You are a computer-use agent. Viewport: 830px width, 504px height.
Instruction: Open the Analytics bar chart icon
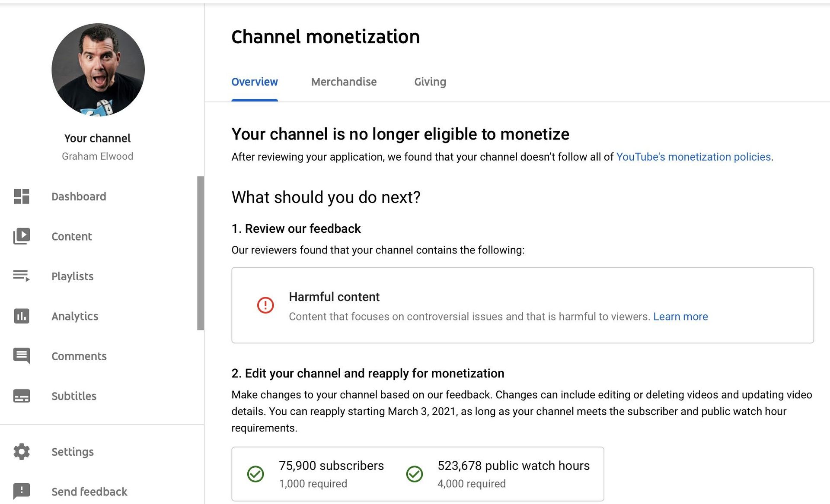pos(22,316)
